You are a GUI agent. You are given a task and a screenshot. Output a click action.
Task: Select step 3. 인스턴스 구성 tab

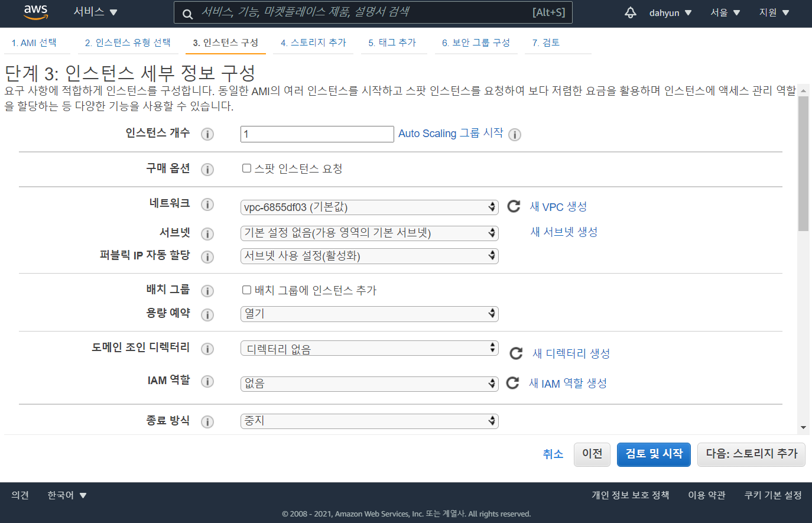[226, 43]
